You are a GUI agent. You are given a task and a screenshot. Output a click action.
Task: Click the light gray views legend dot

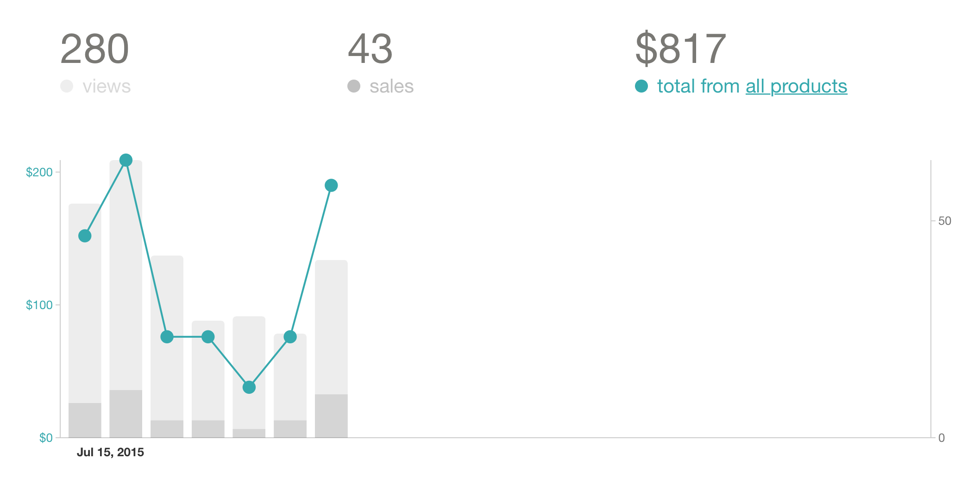tap(67, 86)
